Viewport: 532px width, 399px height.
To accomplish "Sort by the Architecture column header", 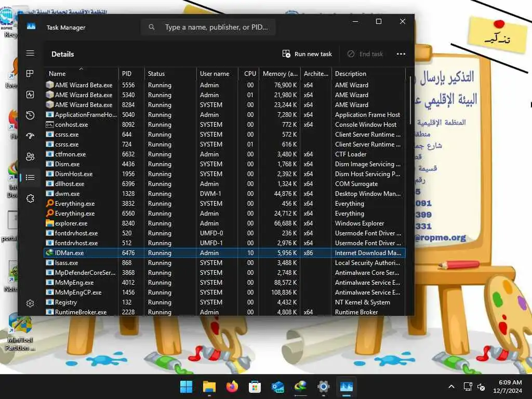I will 316,74.
